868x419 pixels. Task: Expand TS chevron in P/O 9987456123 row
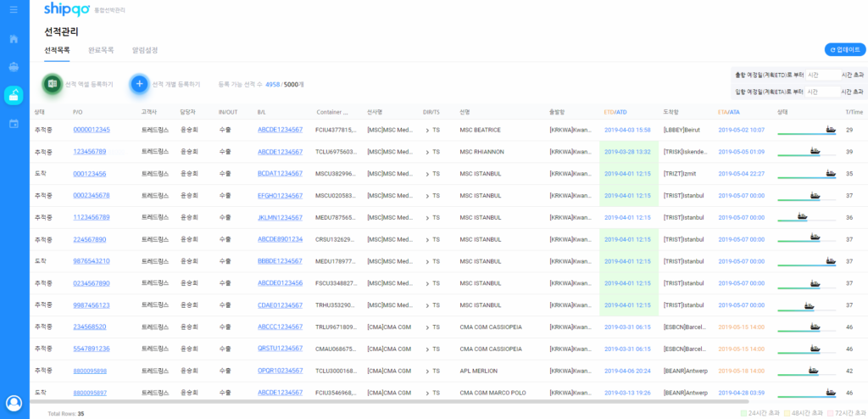(427, 305)
